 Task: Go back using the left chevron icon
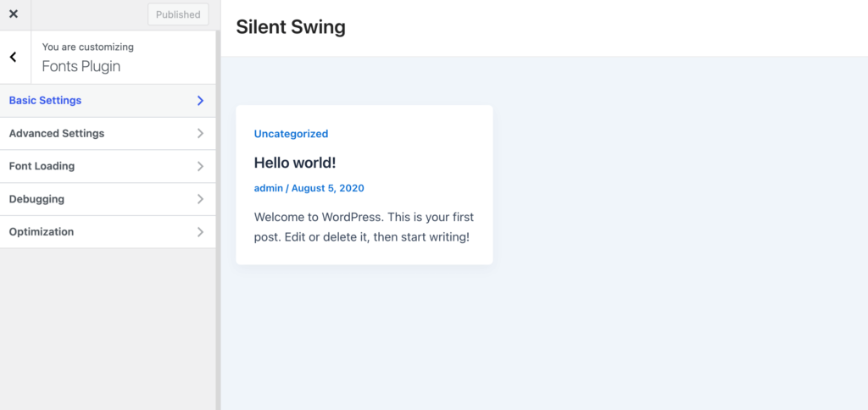click(x=14, y=57)
